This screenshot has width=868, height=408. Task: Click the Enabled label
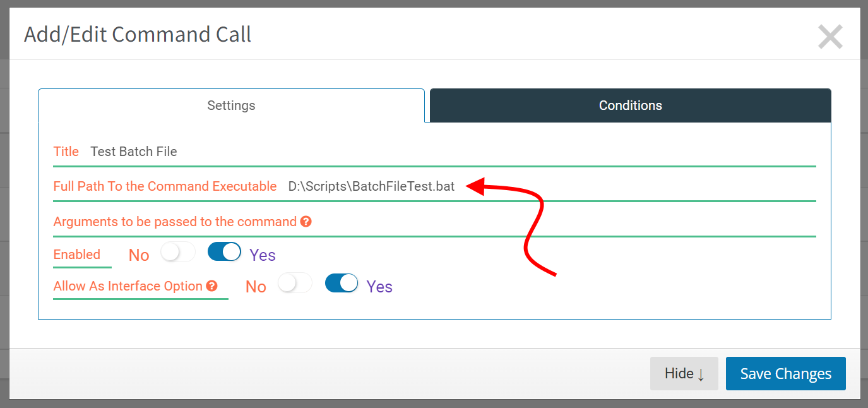(x=77, y=255)
